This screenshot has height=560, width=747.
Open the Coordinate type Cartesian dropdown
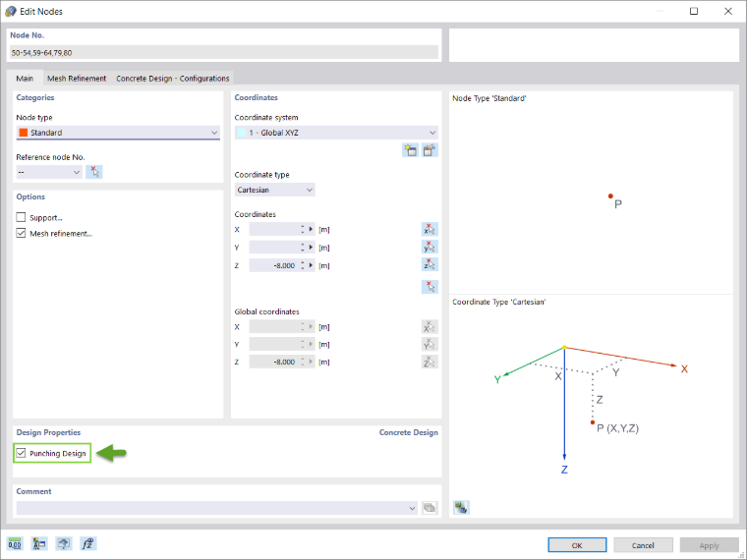point(275,190)
